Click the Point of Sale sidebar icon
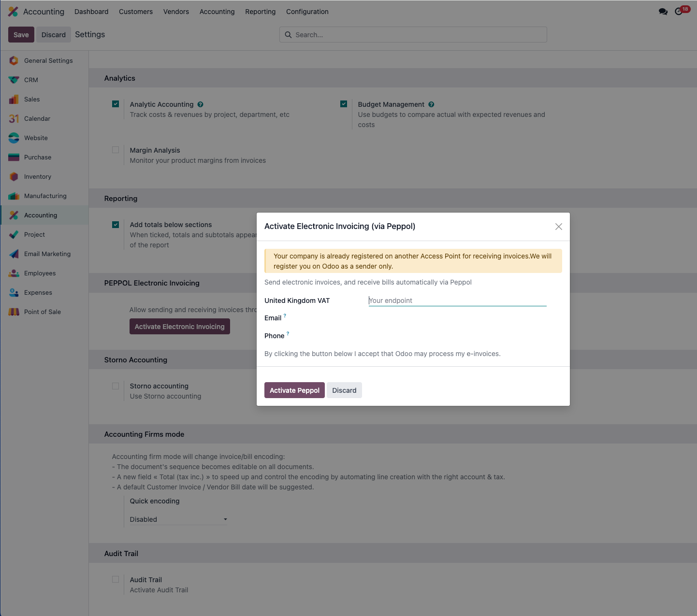The image size is (697, 616). pos(14,312)
